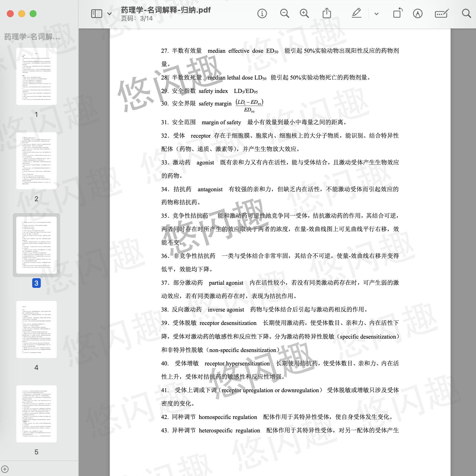This screenshot has height=476, width=476.
Task: Toggle the sidebar view button
Action: pos(97,14)
